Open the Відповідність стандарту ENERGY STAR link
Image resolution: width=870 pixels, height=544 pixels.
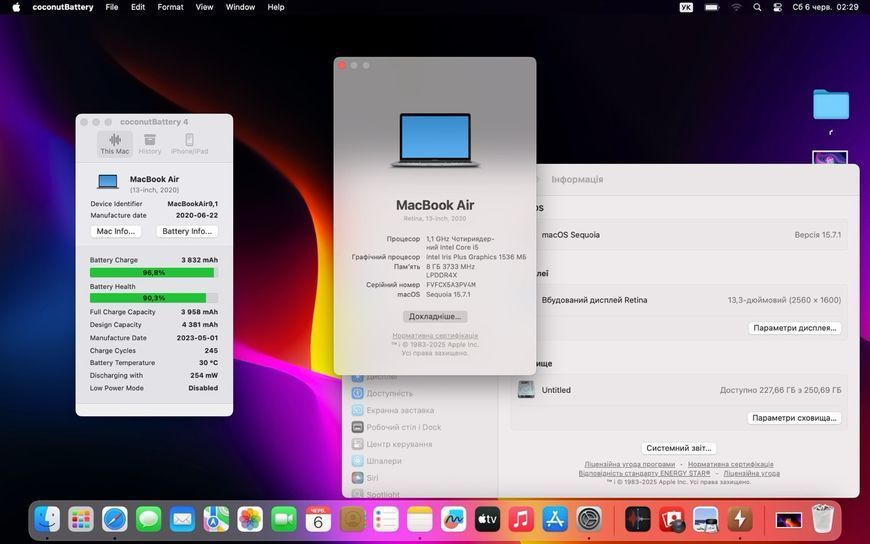click(644, 474)
